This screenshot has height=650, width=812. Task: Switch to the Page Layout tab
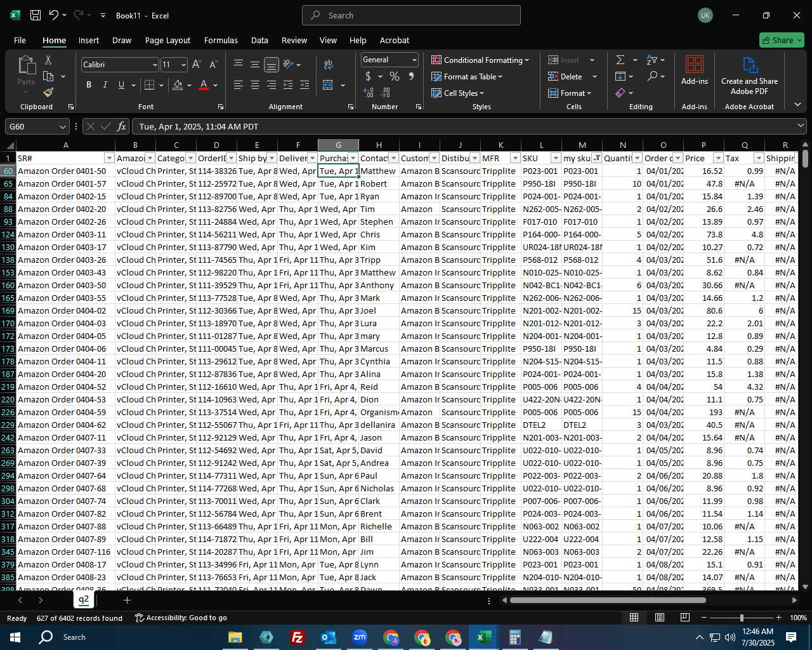click(x=167, y=40)
